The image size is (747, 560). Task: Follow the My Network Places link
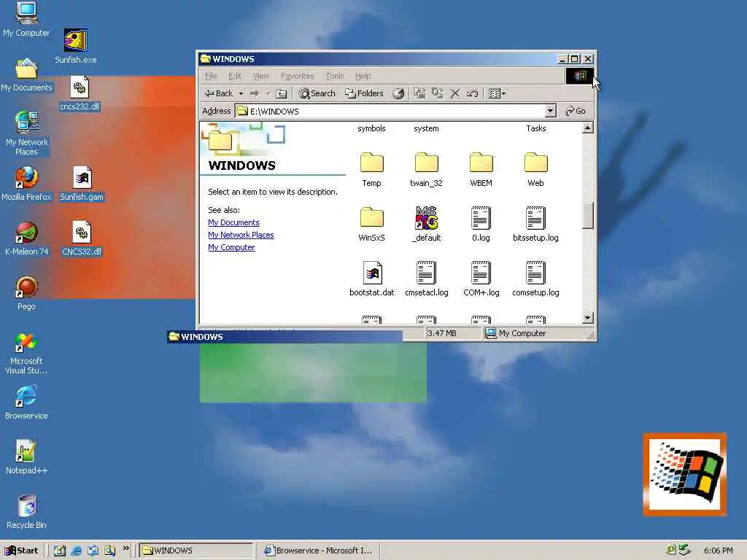tap(241, 235)
